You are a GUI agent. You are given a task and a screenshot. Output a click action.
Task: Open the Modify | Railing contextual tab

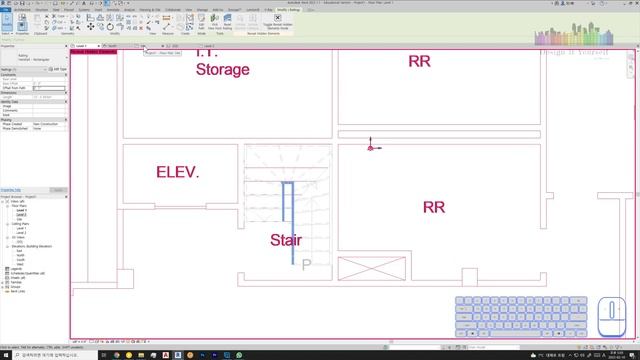pyautogui.click(x=288, y=9)
